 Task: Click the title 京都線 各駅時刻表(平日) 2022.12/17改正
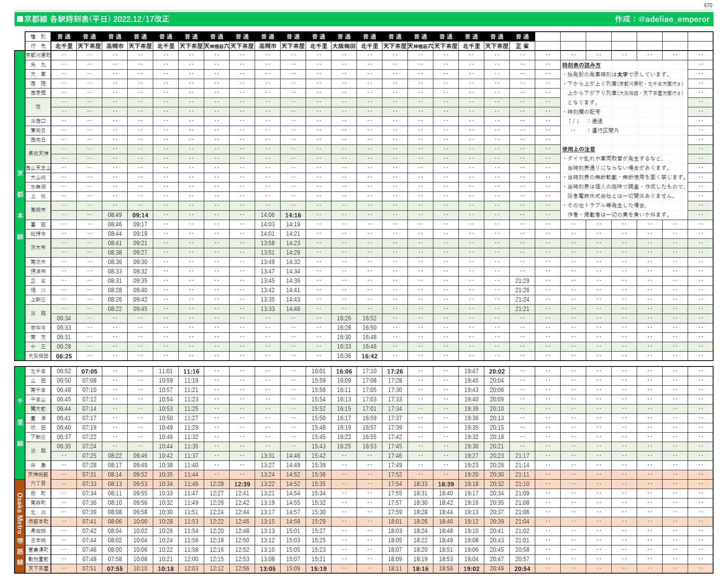(93, 19)
